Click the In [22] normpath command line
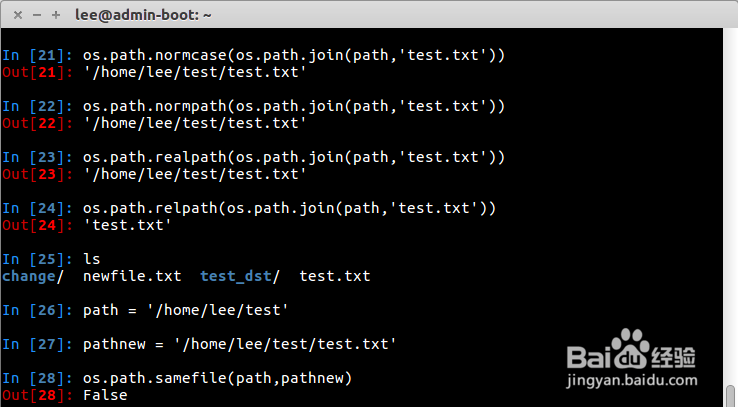Viewport: 738px width, 407px height. click(x=293, y=106)
